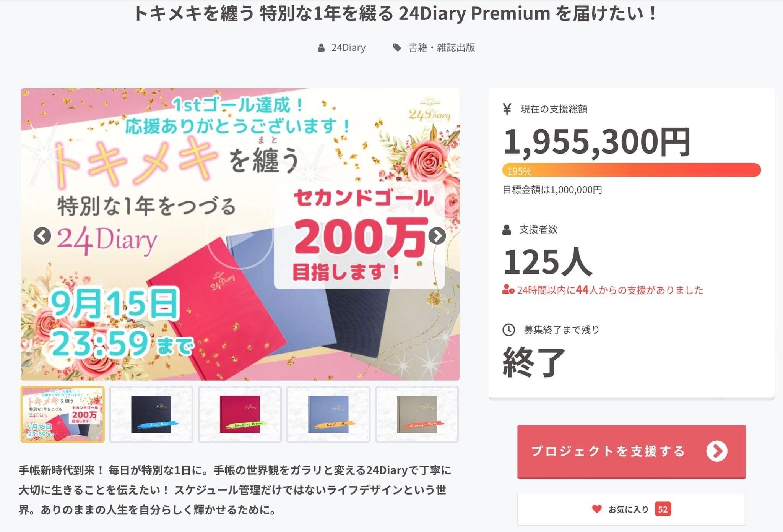Screen dimensions: 783x532
Task: Select the gray Champagne Party diary thumbnail
Action: pos(417,414)
